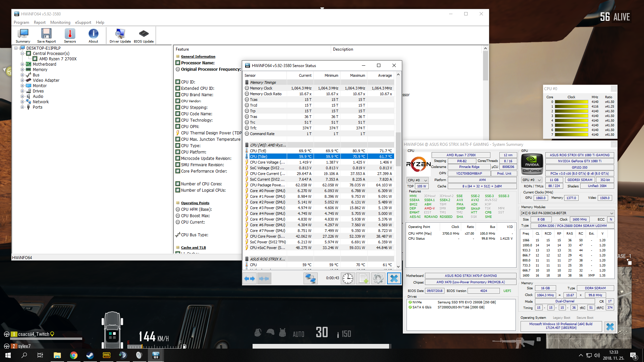Expand the Motherboard tree node
The height and width of the screenshot is (362, 644).
click(x=22, y=64)
